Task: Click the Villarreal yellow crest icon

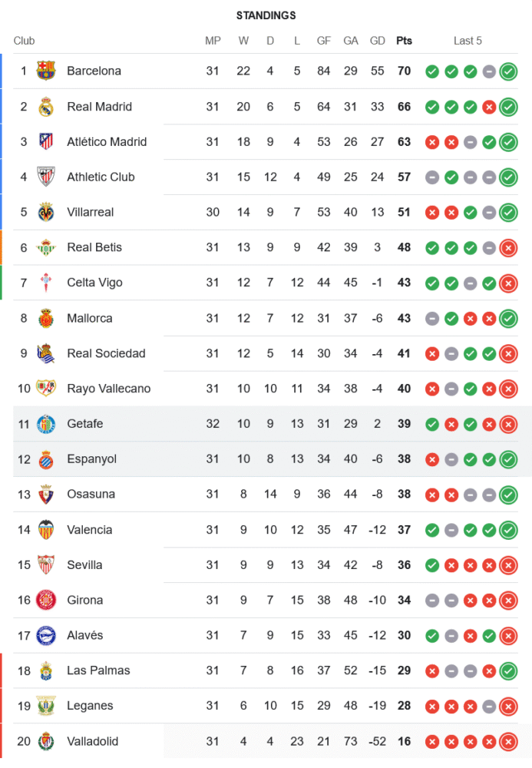Action: coord(46,213)
